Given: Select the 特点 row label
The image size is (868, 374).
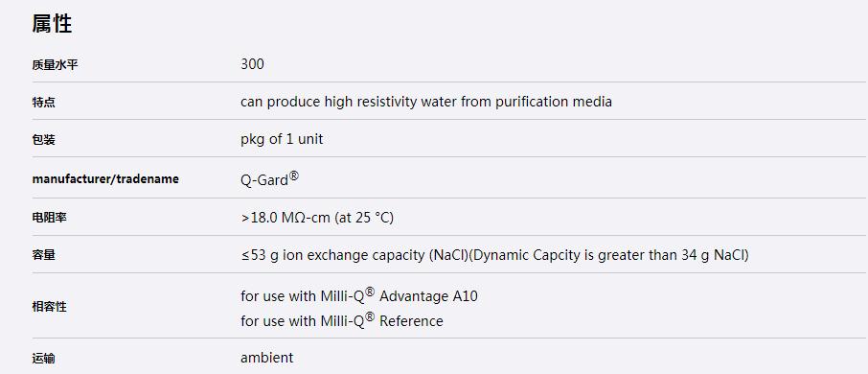Looking at the screenshot, I should (44, 103).
